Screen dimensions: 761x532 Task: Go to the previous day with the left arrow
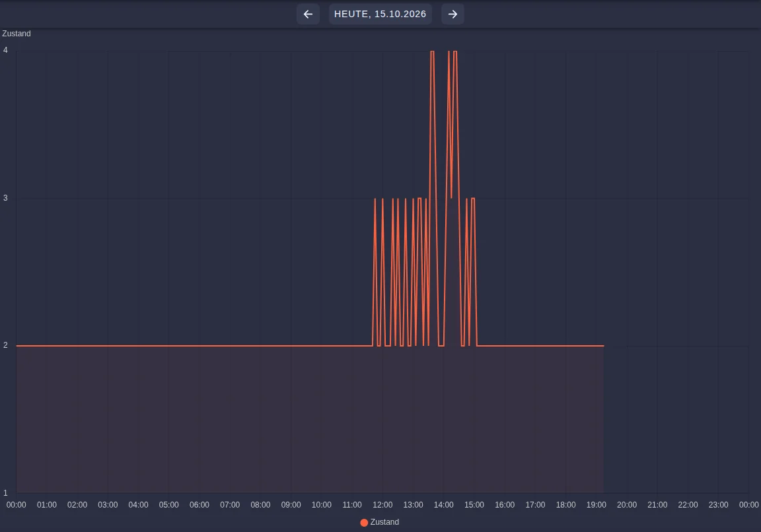coord(308,14)
